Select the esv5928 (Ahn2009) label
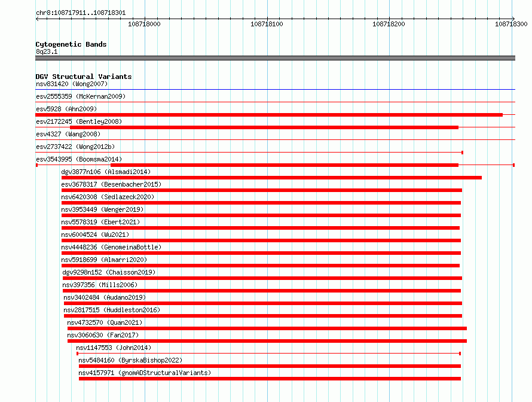 tap(66, 109)
